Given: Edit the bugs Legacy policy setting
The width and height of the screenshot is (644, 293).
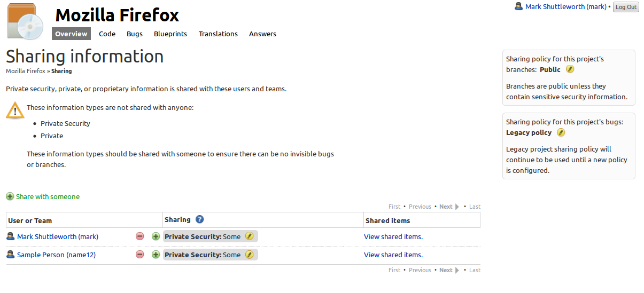Looking at the screenshot, I should (561, 132).
